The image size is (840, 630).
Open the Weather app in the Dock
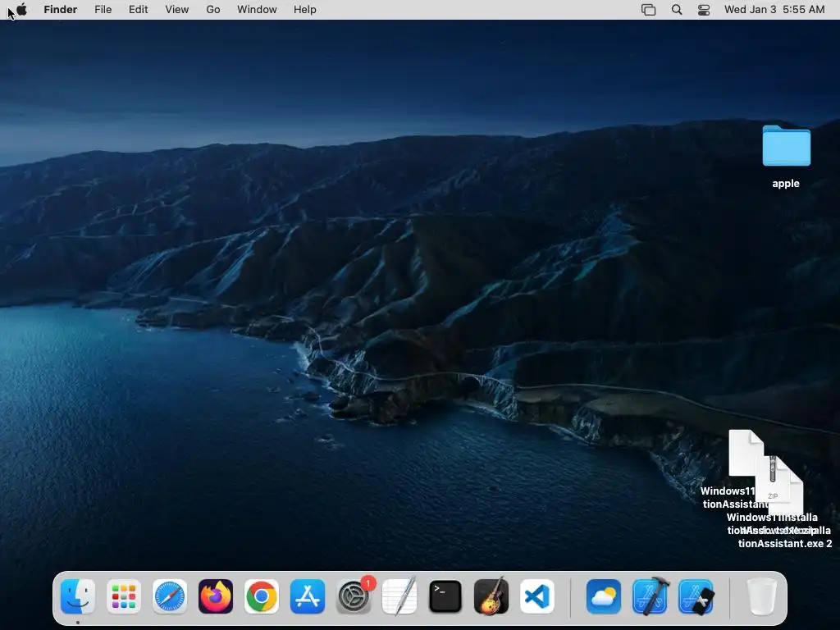point(604,596)
